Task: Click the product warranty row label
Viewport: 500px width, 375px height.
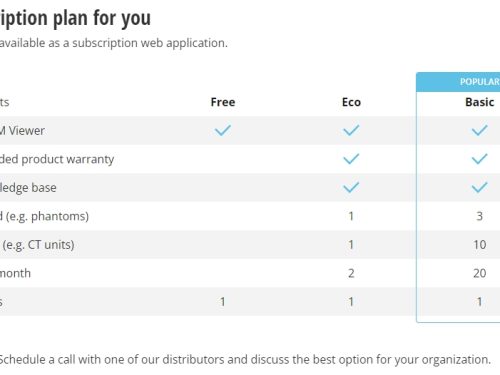Action: (57, 159)
